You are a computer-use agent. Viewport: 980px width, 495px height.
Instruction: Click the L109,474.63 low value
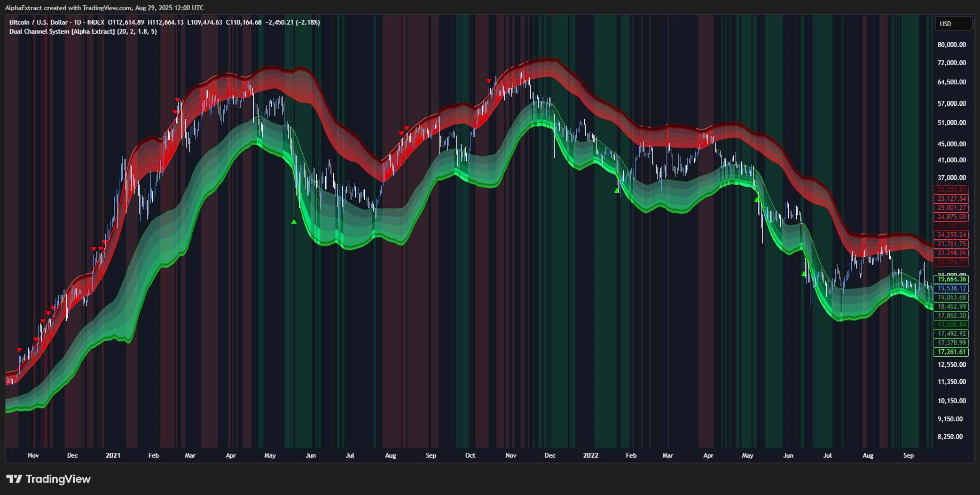205,22
